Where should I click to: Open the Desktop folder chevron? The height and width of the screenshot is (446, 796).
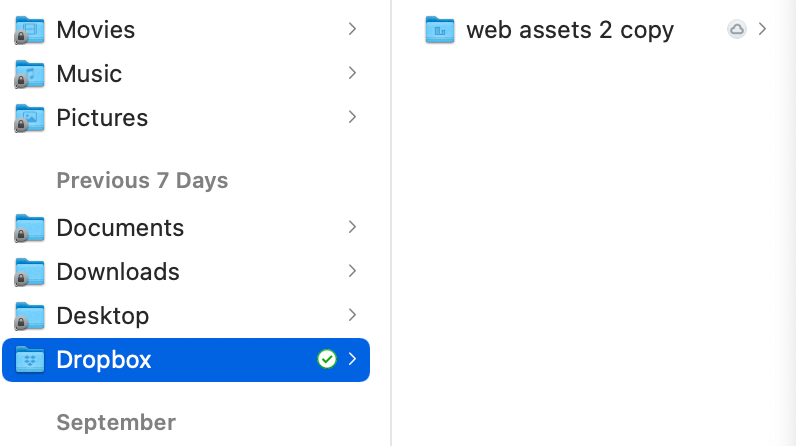click(x=352, y=315)
